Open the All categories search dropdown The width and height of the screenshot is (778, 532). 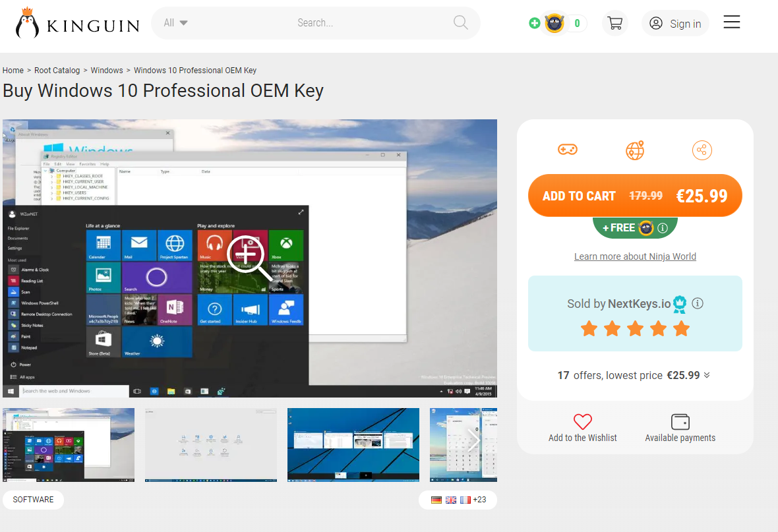[175, 23]
